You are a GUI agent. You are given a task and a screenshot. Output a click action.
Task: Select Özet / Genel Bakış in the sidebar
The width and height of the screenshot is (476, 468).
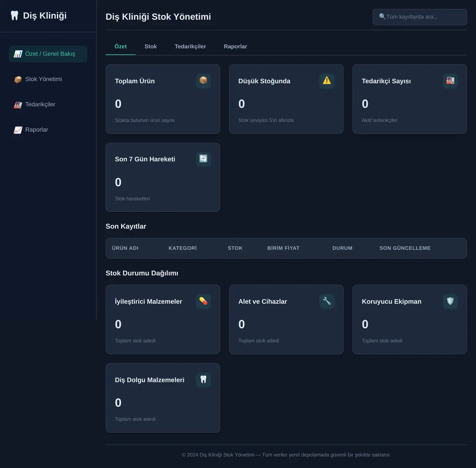click(48, 54)
